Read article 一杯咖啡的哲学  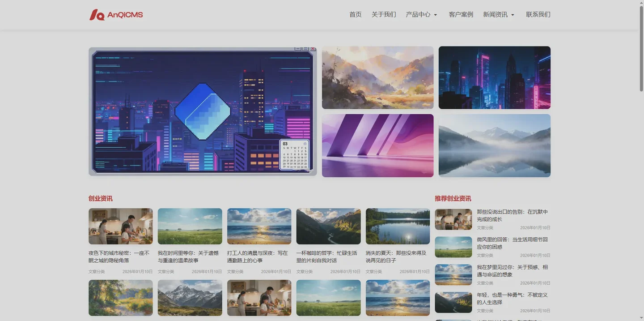327,257
